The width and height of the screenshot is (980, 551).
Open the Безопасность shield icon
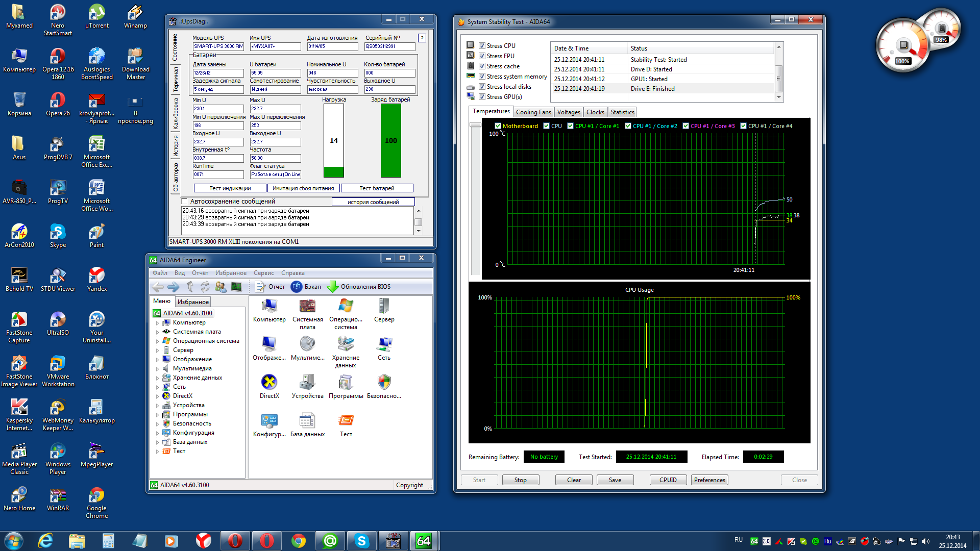384,382
